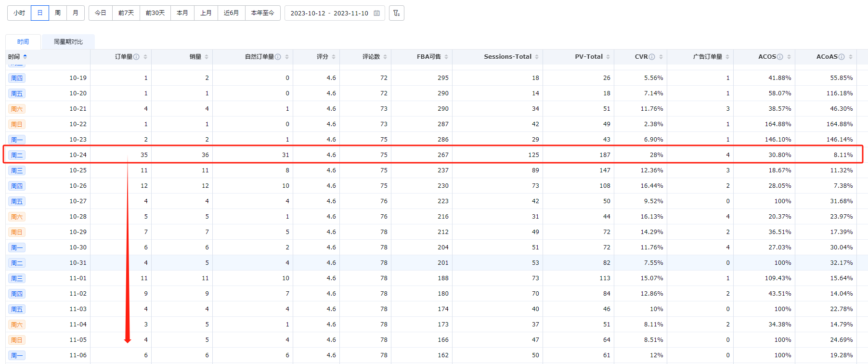Click info icon beside 自然订单量 header

(278, 57)
